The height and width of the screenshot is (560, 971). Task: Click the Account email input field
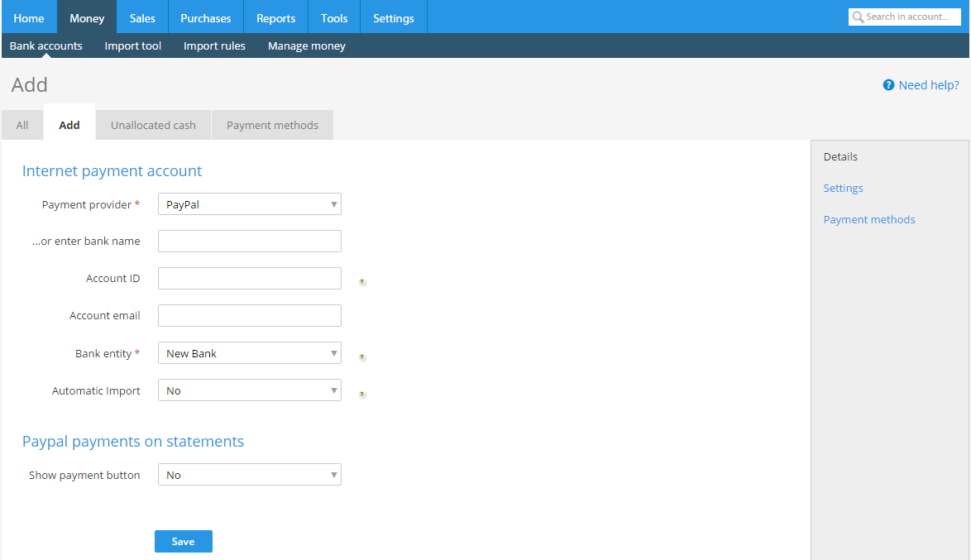point(249,316)
